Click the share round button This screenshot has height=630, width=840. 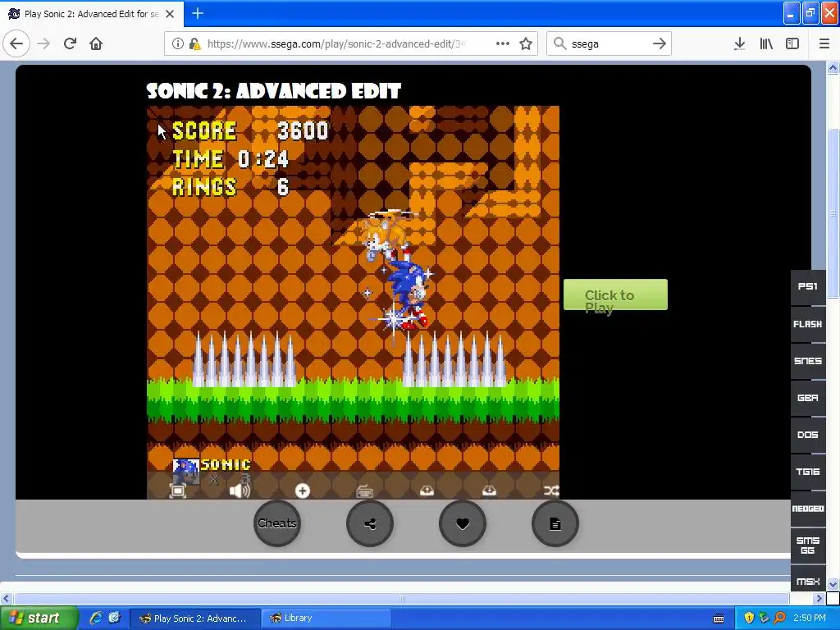point(370,523)
